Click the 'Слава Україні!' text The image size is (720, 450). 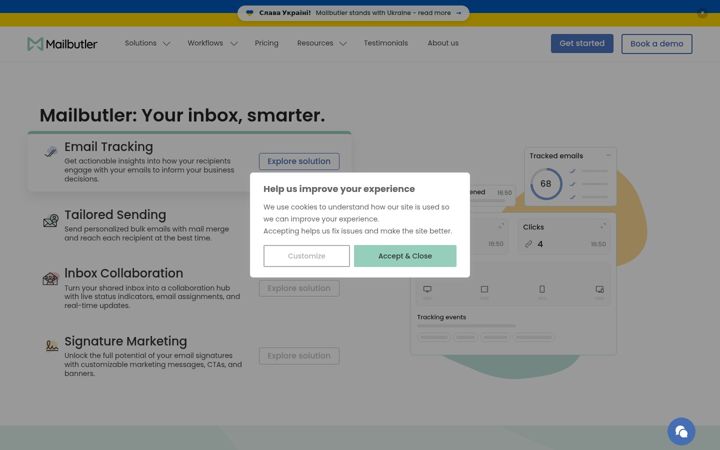285,13
